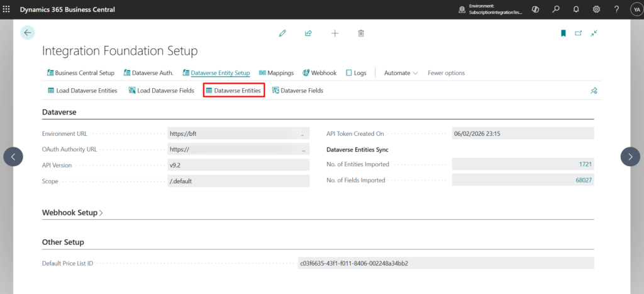This screenshot has height=294, width=644.
Task: Open the notifications bell
Action: click(576, 9)
